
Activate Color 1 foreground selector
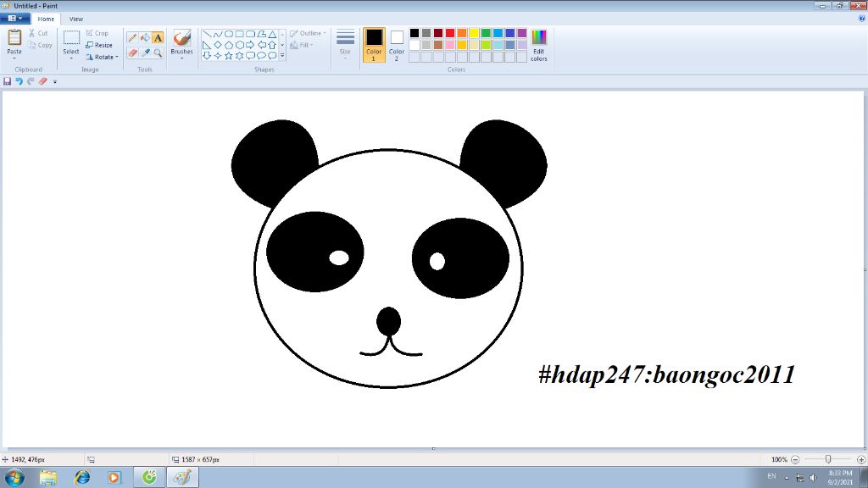point(374,45)
